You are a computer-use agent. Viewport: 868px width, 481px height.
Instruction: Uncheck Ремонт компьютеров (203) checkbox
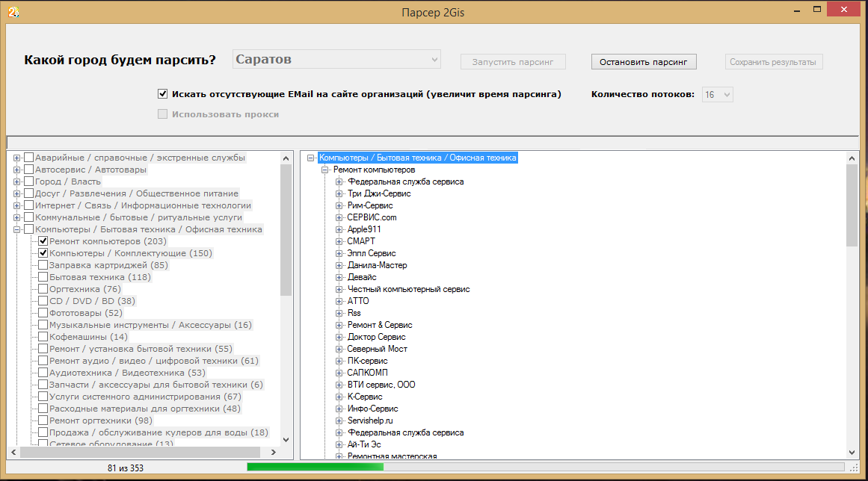click(x=43, y=241)
